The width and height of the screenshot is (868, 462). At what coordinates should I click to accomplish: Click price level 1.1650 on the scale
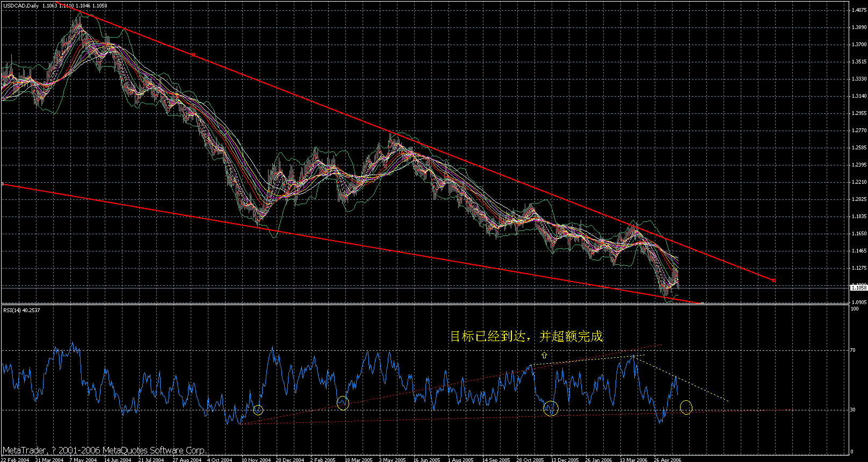coord(859,233)
